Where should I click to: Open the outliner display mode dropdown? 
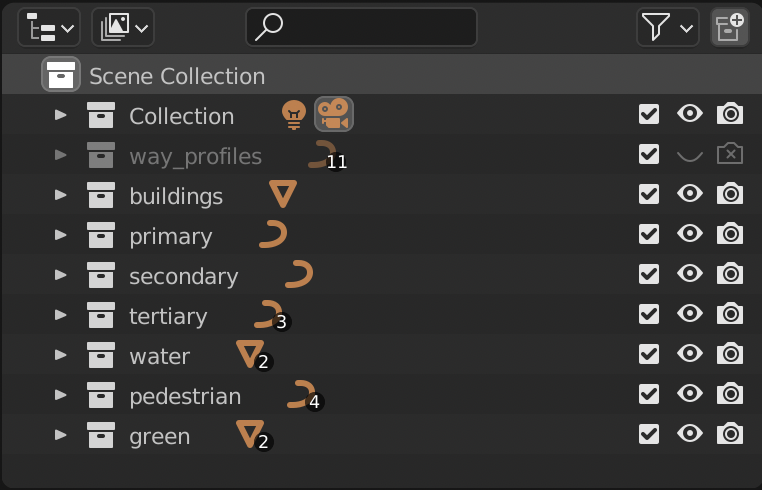click(x=123, y=27)
